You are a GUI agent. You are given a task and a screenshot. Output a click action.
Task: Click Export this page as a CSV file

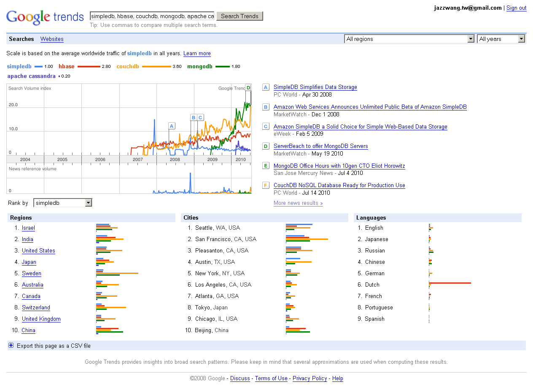pyautogui.click(x=54, y=346)
